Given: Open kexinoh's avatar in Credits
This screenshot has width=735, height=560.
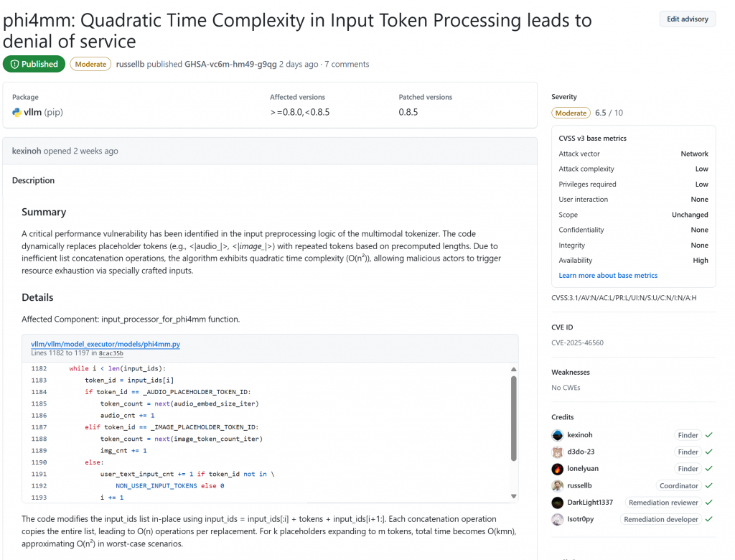Looking at the screenshot, I should pos(557,435).
